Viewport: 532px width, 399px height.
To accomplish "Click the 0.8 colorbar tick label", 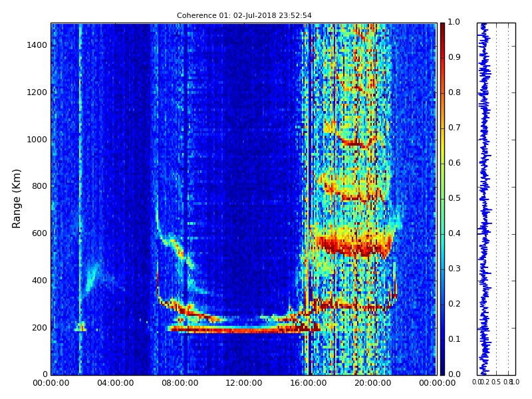I will pyautogui.click(x=454, y=92).
